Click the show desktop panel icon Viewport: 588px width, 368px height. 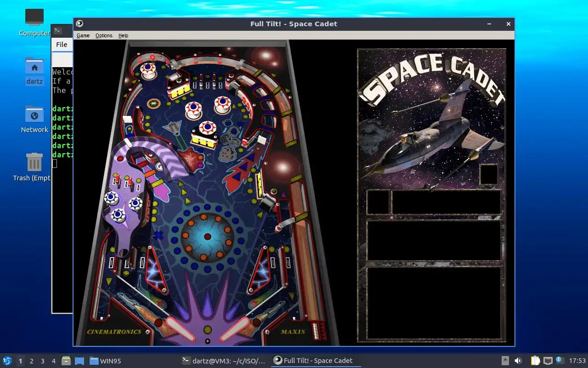[79, 361]
